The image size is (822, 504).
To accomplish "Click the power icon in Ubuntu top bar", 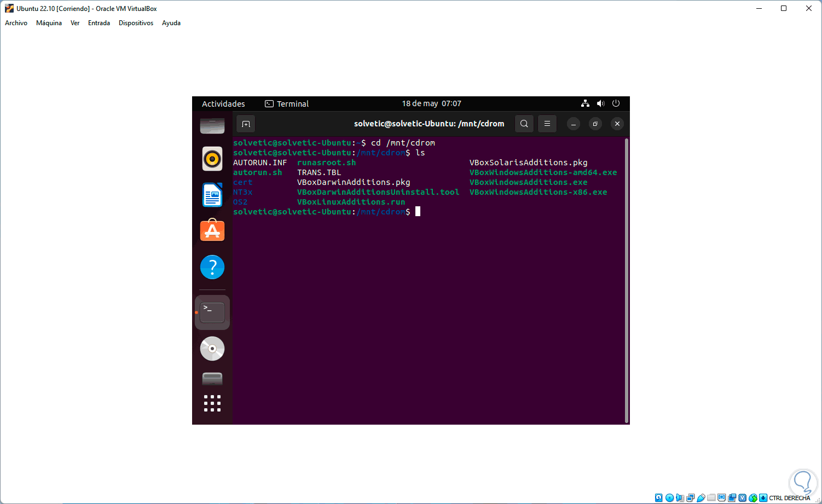I will (616, 103).
